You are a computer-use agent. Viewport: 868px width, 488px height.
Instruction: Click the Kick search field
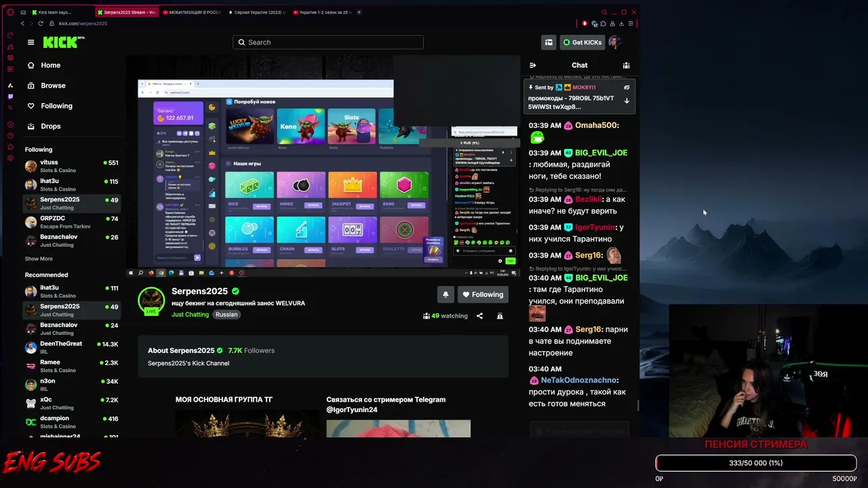click(x=328, y=42)
